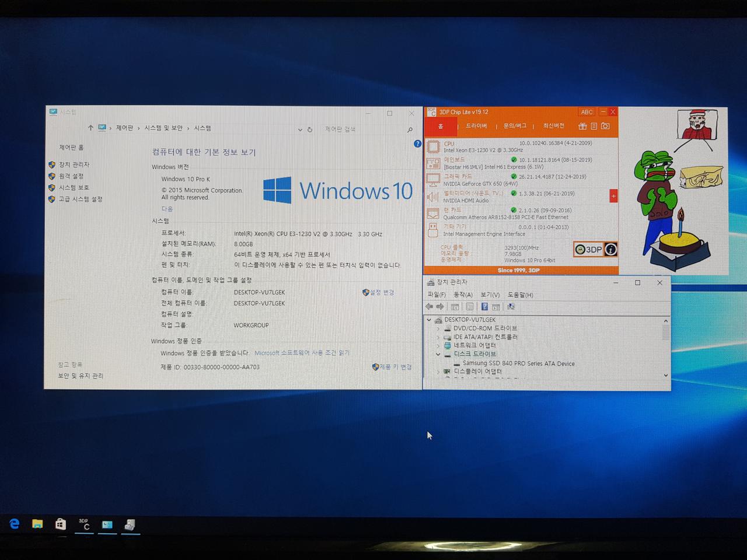
Task: Scan for hardware changes in Device Manager toolbar
Action: click(x=511, y=307)
